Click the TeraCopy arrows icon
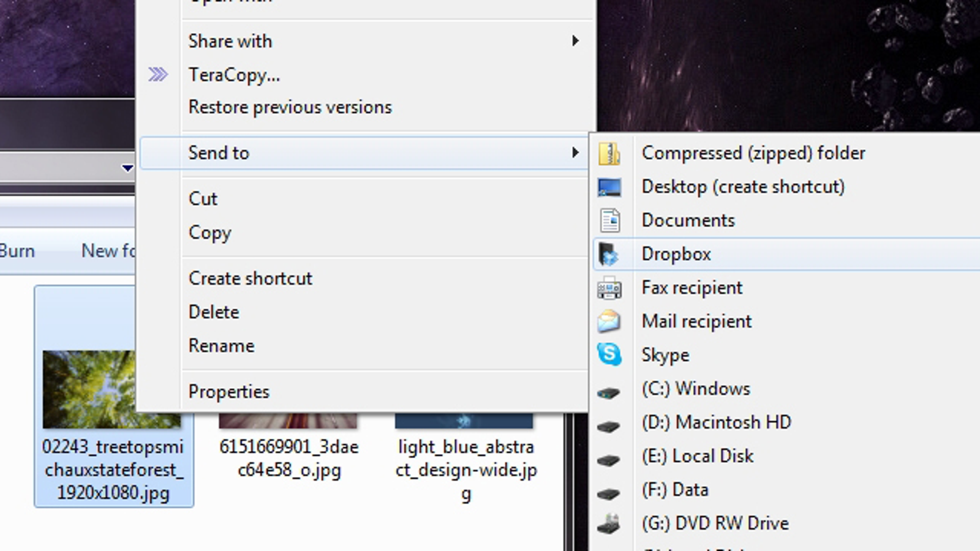Screen dimensions: 980x551 coord(158,75)
